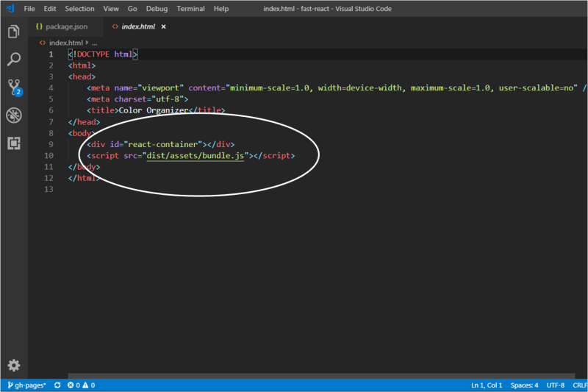Click the closing script tag on line 10

pyautogui.click(x=274, y=156)
